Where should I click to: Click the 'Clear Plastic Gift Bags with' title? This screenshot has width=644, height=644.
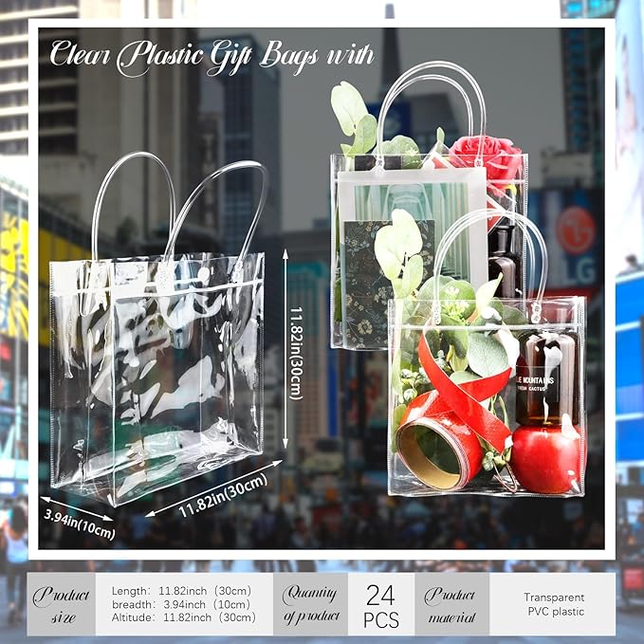coord(212,53)
